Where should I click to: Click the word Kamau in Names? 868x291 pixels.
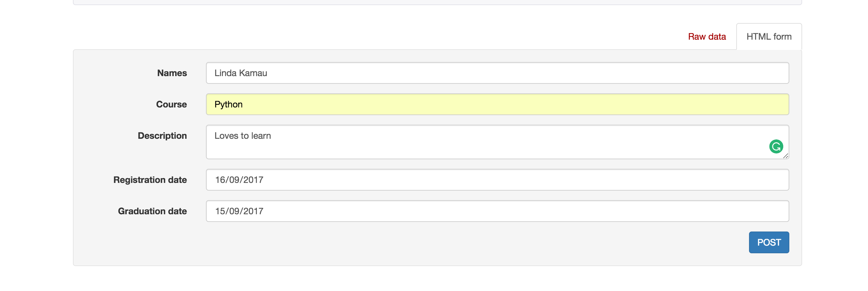[253, 73]
